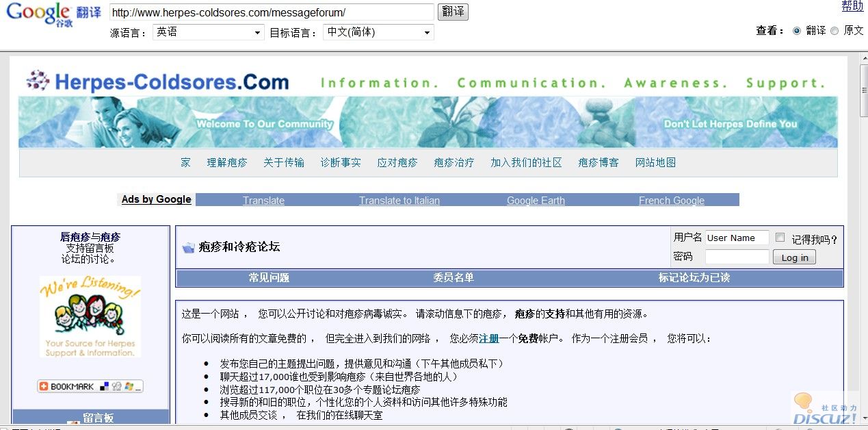Click the Herpes-Coldsores.Com site logo

[158, 82]
